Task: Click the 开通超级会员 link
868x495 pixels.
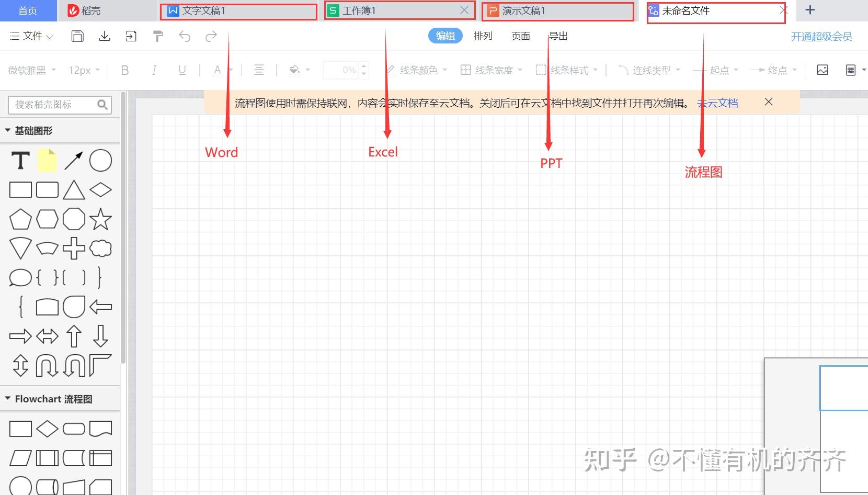Action: click(x=821, y=37)
